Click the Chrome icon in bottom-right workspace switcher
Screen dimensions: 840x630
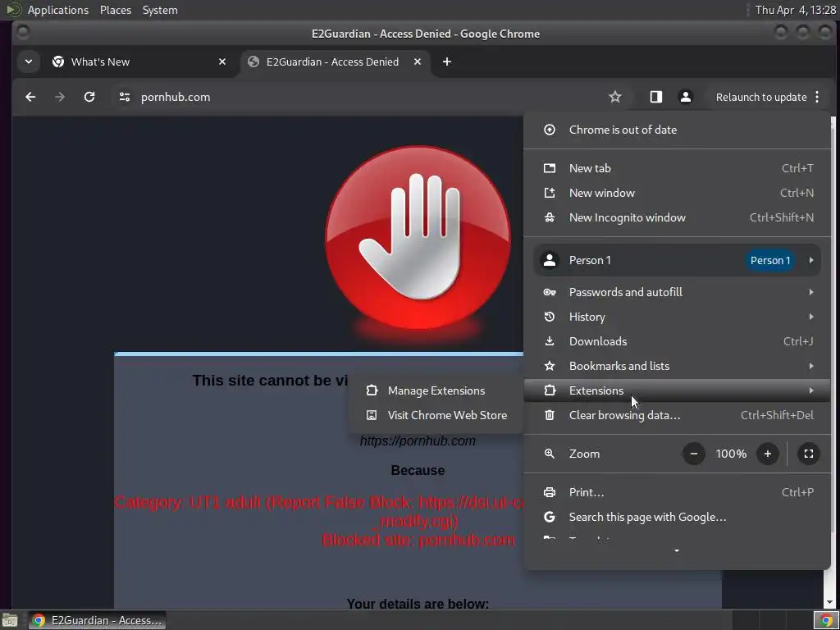click(x=825, y=620)
